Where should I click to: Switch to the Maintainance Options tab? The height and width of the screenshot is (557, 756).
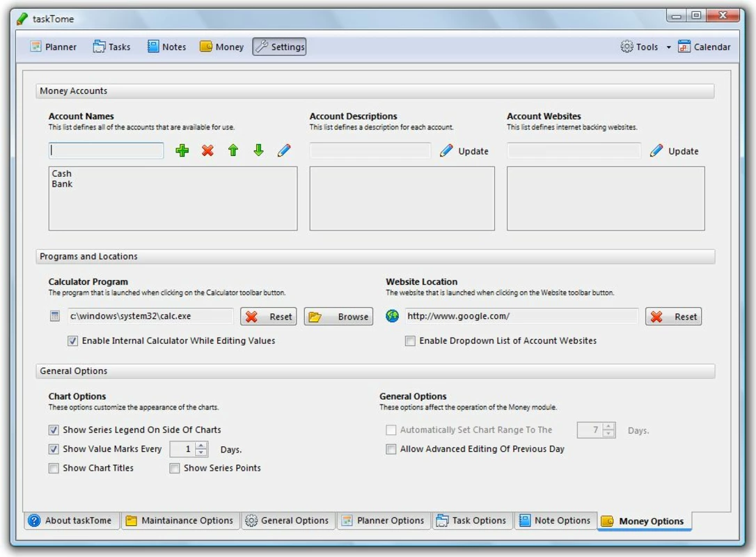pyautogui.click(x=180, y=520)
